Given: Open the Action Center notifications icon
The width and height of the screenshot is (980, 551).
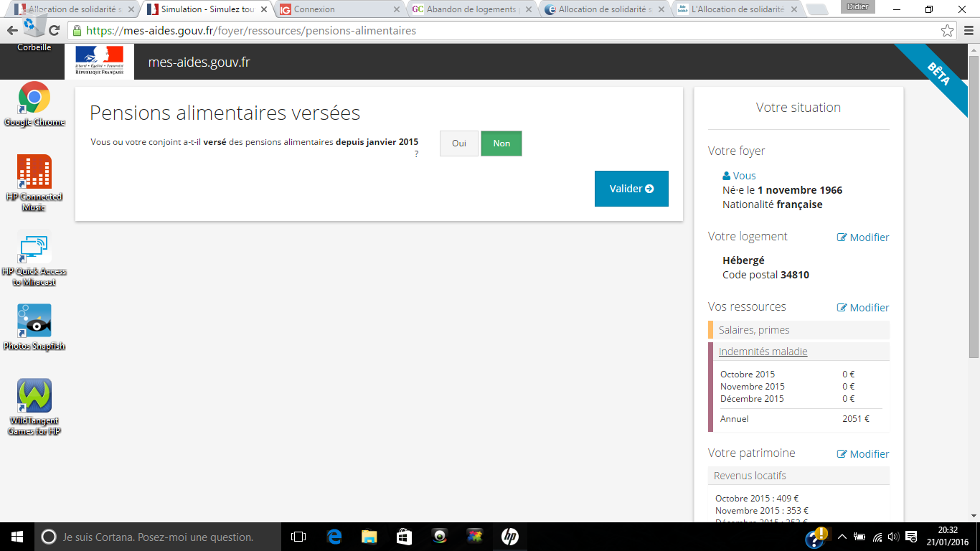Looking at the screenshot, I should coord(911,537).
